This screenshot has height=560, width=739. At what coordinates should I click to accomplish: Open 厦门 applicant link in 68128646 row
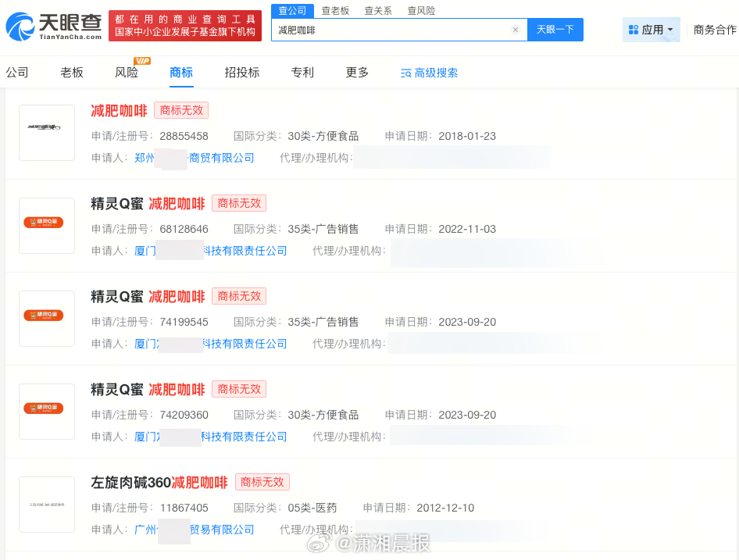point(211,251)
